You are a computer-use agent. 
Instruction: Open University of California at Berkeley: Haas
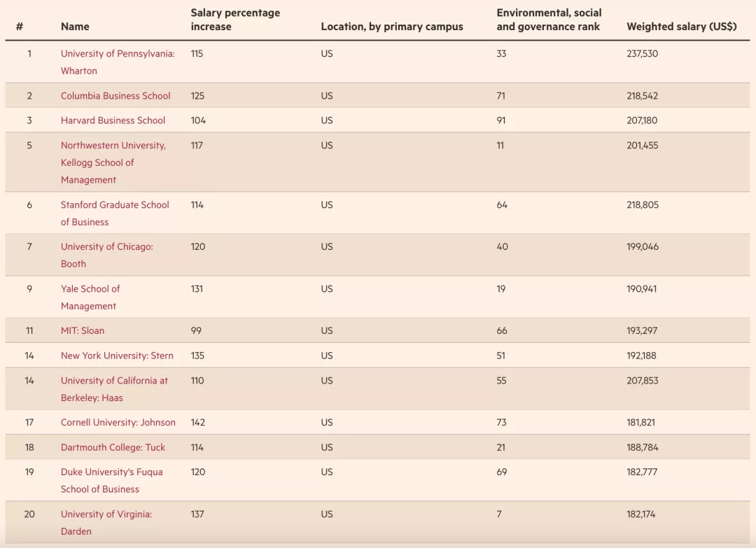pyautogui.click(x=114, y=381)
